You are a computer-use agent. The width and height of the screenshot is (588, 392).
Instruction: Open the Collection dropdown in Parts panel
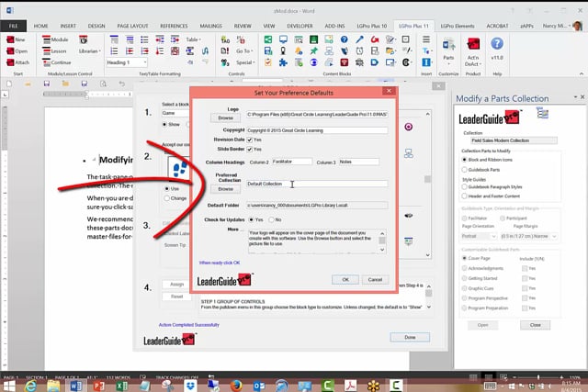tap(514, 140)
